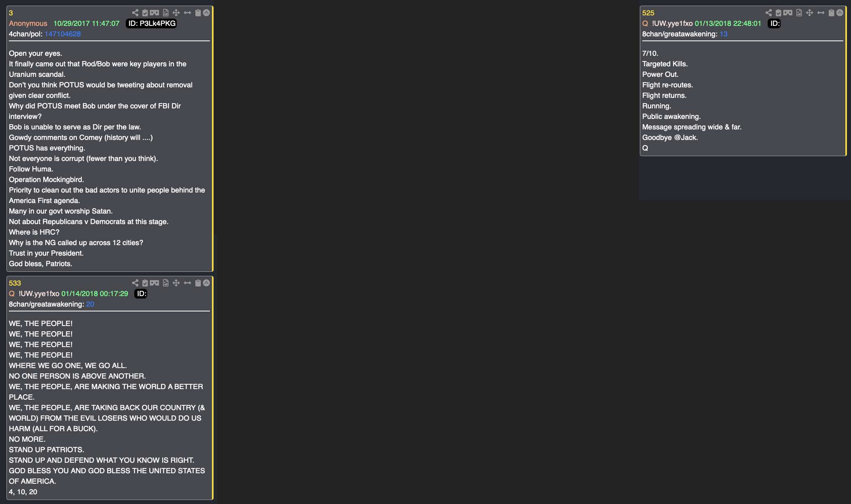The width and height of the screenshot is (851, 504).
Task: Click the clipboard-check icon on post 525
Action: click(x=779, y=13)
